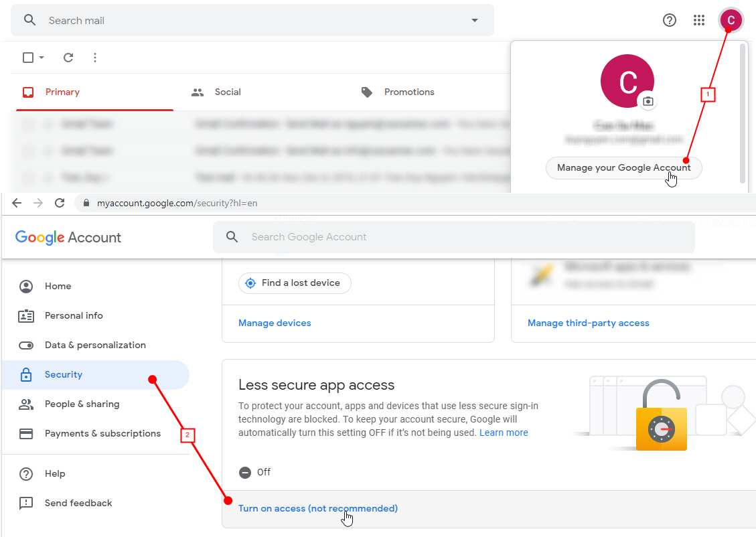Click the Gmail help question mark icon

coord(670,20)
